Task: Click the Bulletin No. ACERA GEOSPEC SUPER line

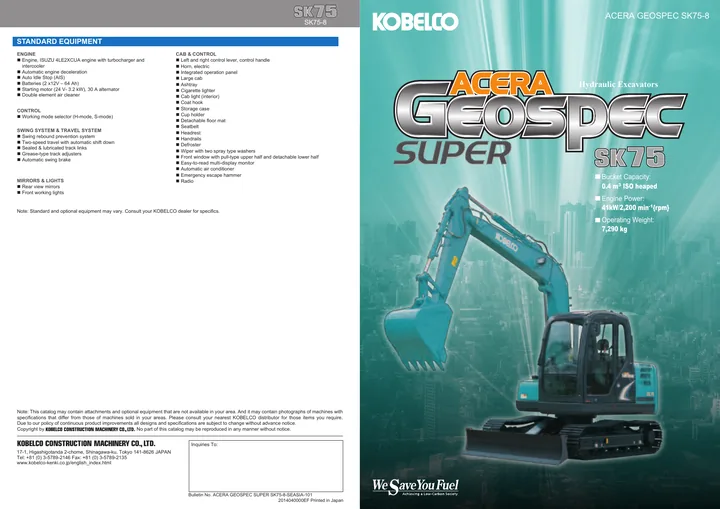Action: pos(251,495)
